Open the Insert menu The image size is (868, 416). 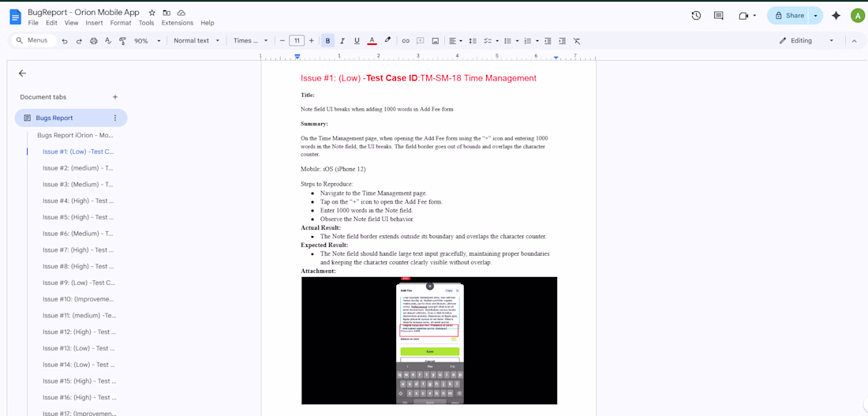coord(94,23)
